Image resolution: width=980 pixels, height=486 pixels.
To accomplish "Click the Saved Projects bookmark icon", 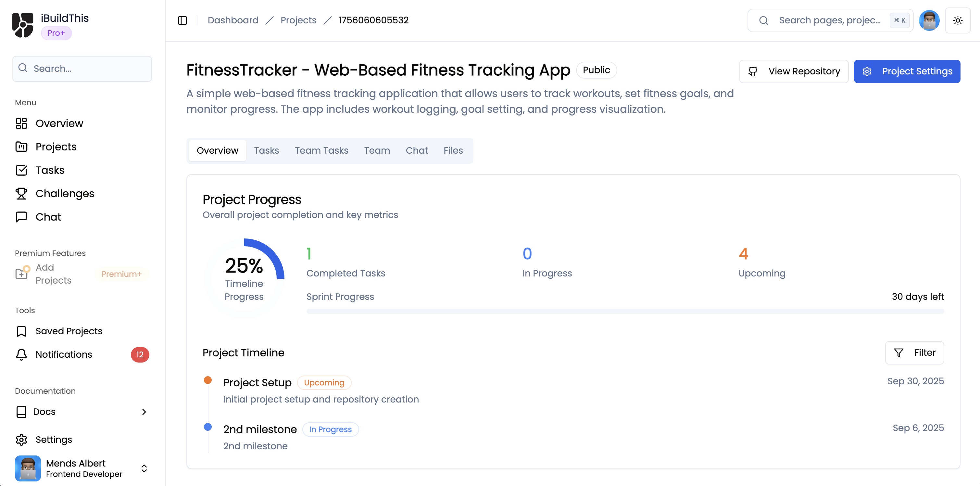I will click(x=21, y=331).
